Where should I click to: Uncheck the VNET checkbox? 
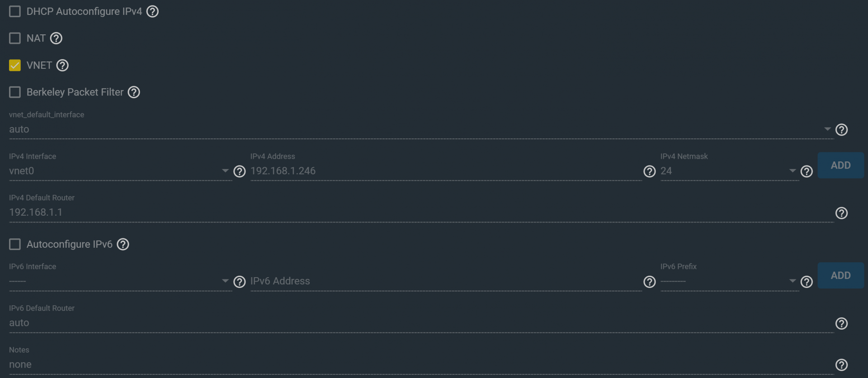(15, 65)
